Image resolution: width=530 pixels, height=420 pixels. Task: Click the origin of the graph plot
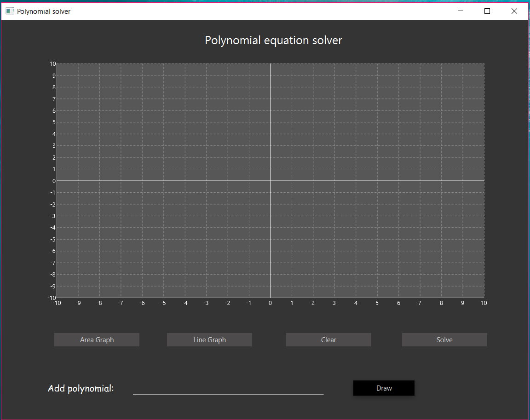pos(270,180)
